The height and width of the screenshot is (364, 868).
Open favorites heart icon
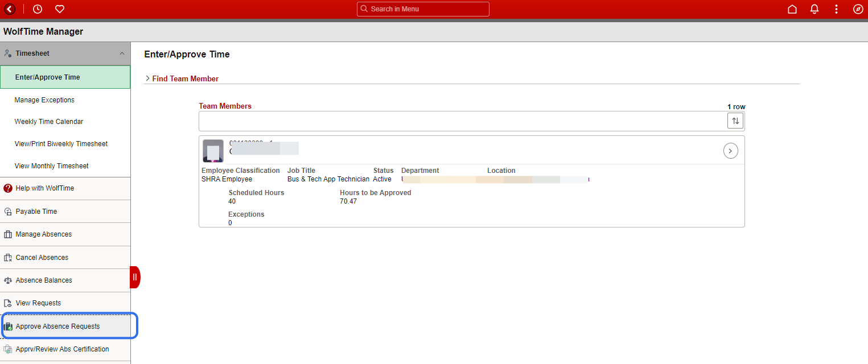[60, 9]
